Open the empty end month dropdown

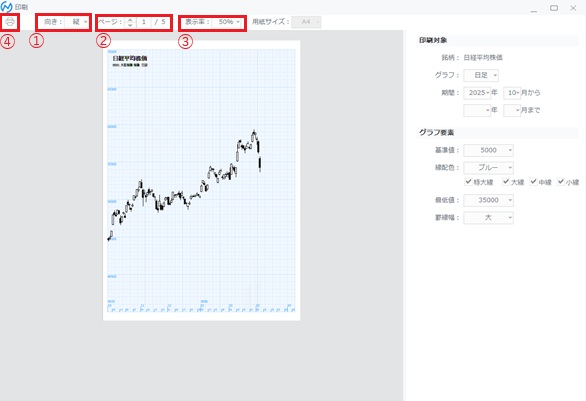pos(512,110)
